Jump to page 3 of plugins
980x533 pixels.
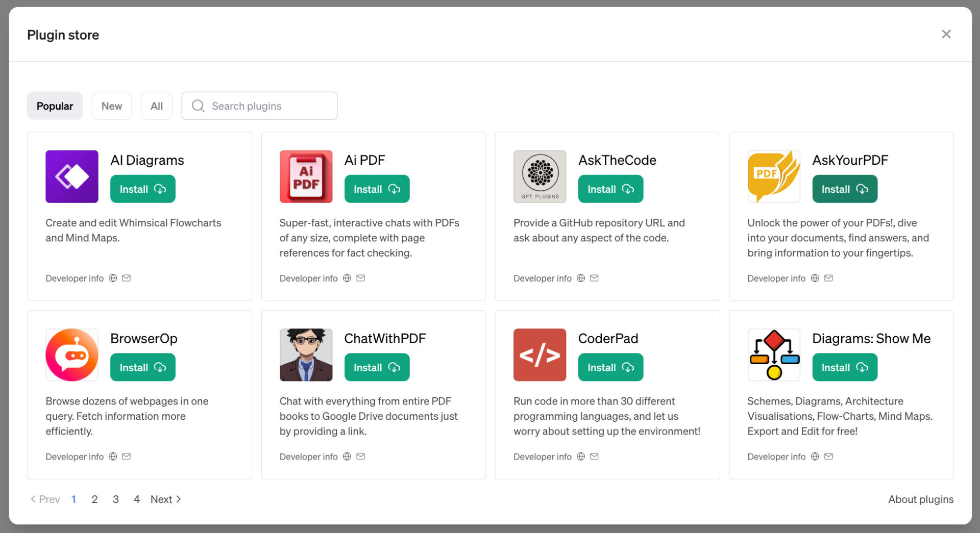pos(116,499)
